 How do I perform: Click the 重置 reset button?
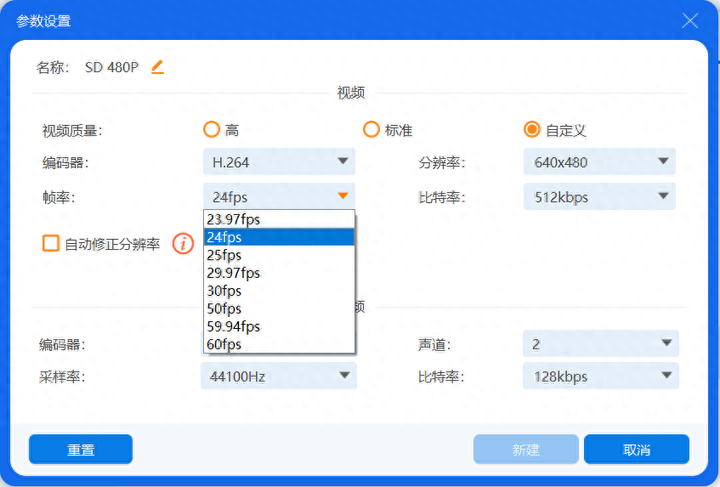[81, 449]
